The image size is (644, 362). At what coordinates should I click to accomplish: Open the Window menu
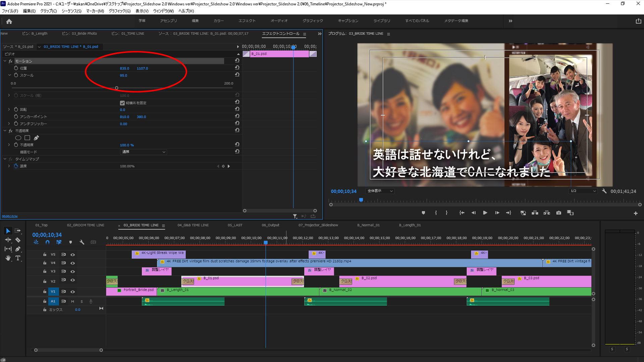[x=163, y=11]
